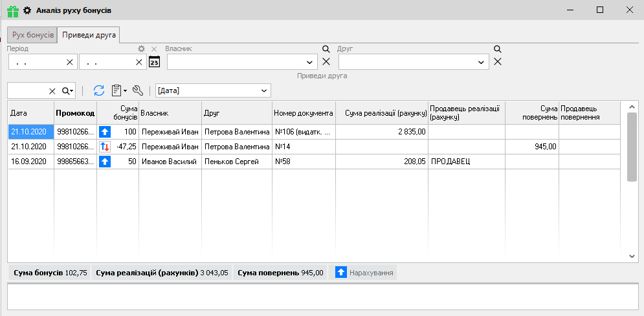Select the Приведи друга tab
Screen dimensions: 644x316
tap(89, 34)
